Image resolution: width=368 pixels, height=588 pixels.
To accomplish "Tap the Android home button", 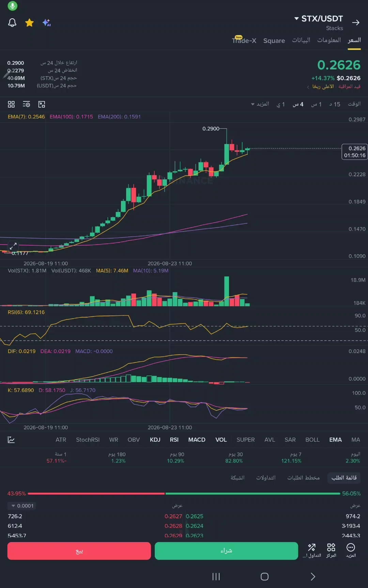I will click(x=265, y=576).
